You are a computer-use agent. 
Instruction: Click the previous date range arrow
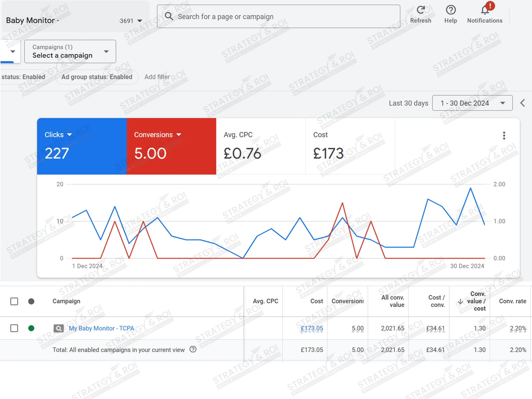coord(523,103)
